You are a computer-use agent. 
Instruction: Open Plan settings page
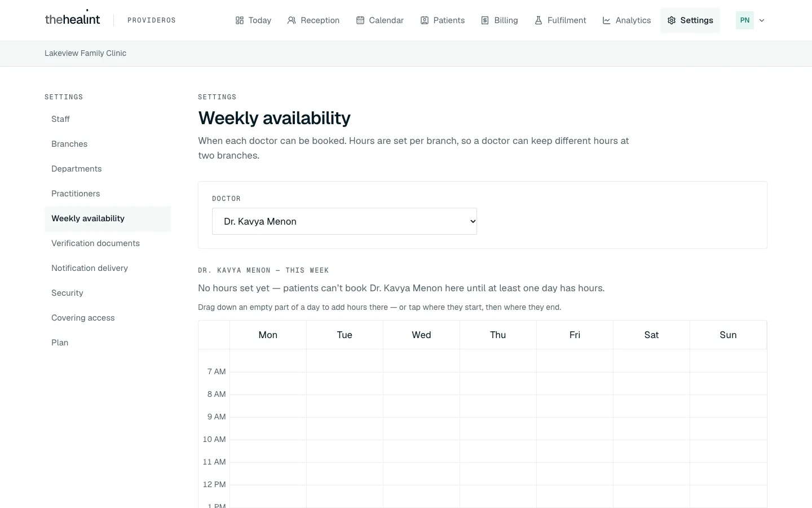(x=108, y=343)
